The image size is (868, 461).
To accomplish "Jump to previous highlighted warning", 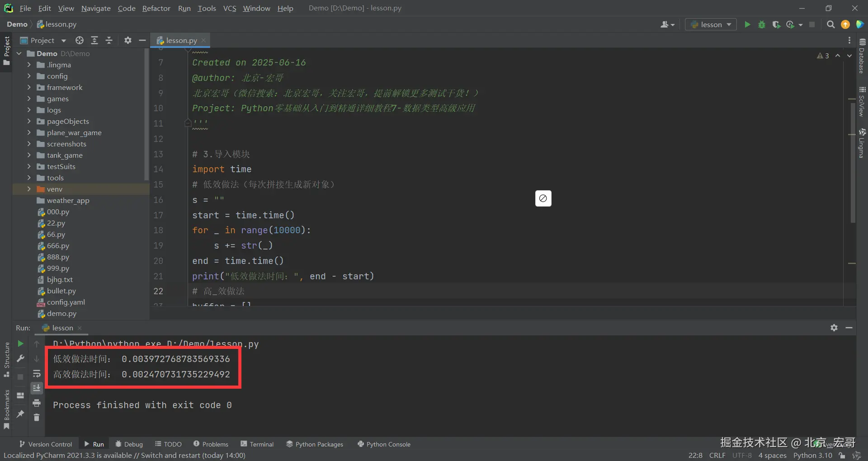I will click(x=838, y=56).
